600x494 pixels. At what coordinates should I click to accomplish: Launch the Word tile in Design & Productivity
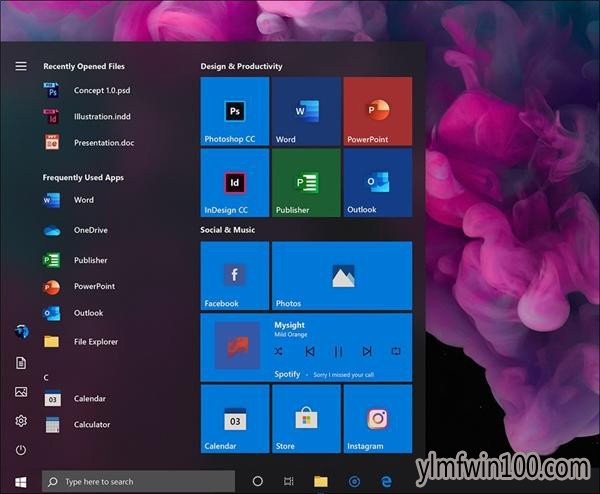(x=306, y=111)
